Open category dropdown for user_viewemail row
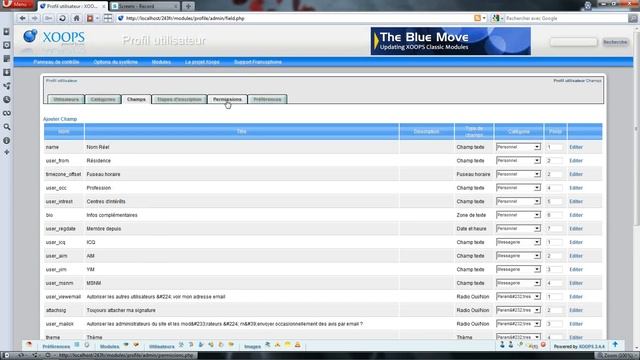This screenshot has width=640, height=360. click(518, 297)
